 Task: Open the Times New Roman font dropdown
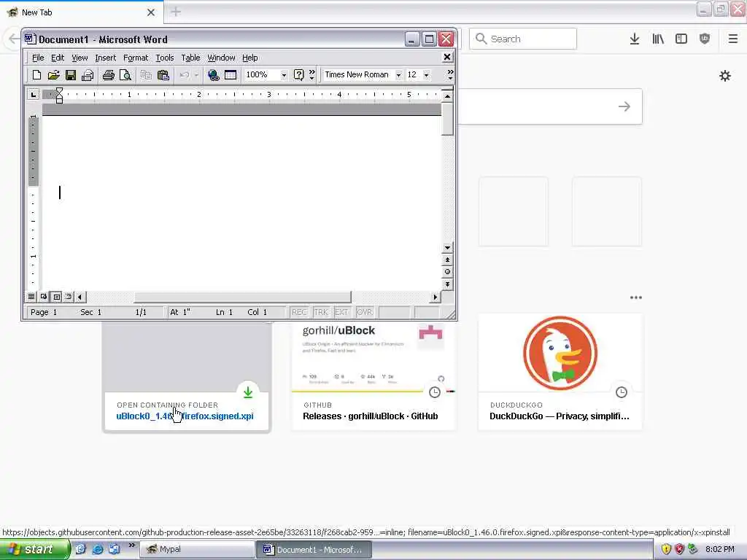click(398, 75)
